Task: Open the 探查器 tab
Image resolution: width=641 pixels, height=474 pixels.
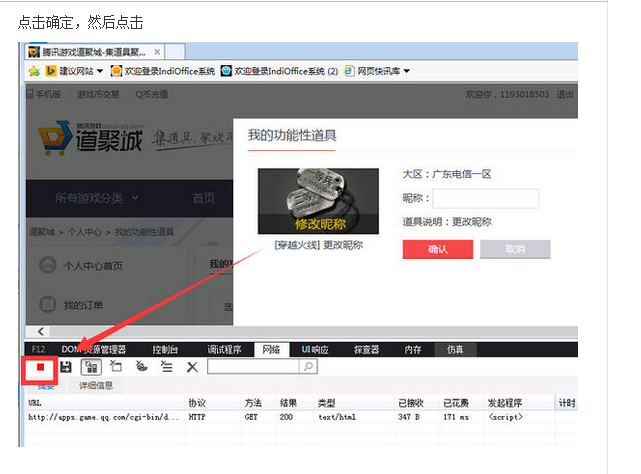Action: pyautogui.click(x=367, y=350)
